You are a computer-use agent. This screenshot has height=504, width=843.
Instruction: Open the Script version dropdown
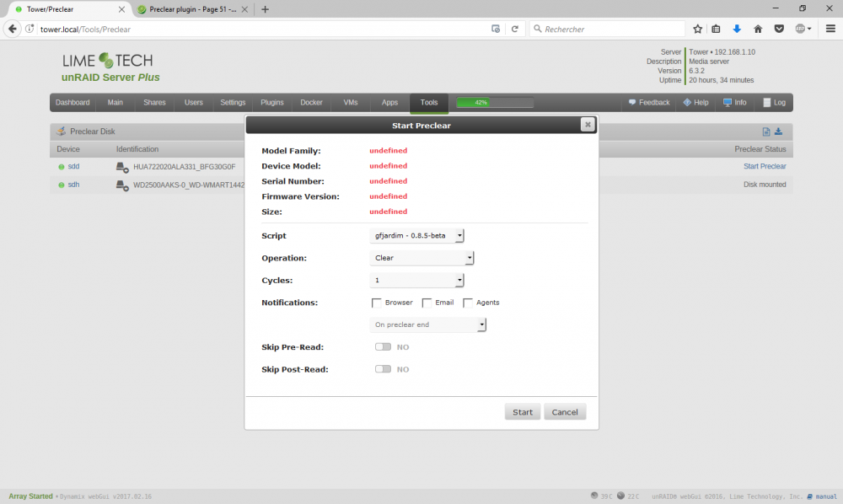(416, 235)
